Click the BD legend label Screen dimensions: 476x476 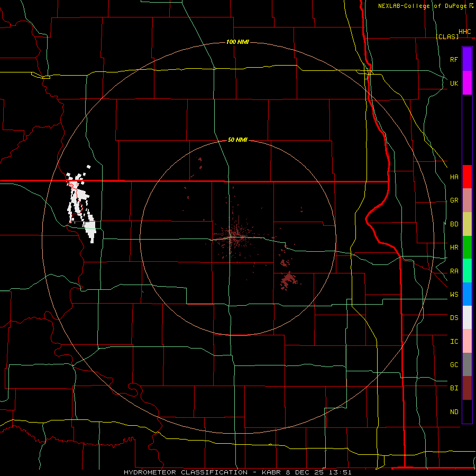coord(454,224)
